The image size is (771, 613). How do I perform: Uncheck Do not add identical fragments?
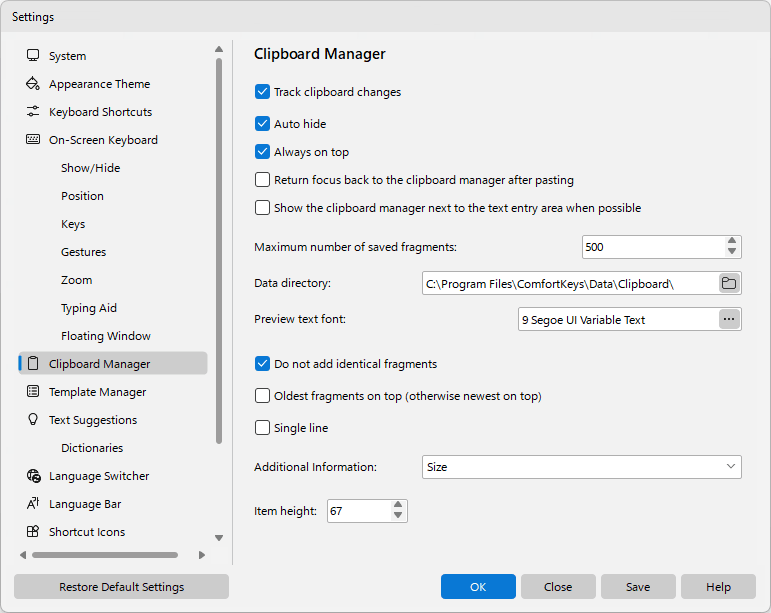pos(262,364)
